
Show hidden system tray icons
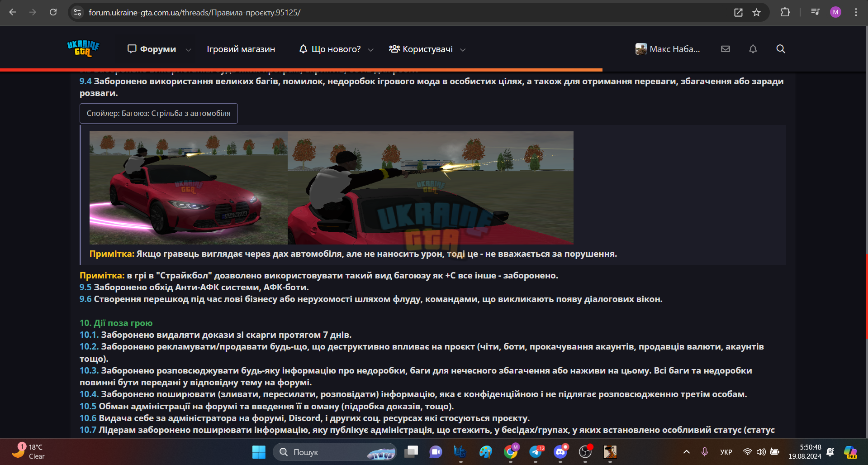pyautogui.click(x=687, y=452)
